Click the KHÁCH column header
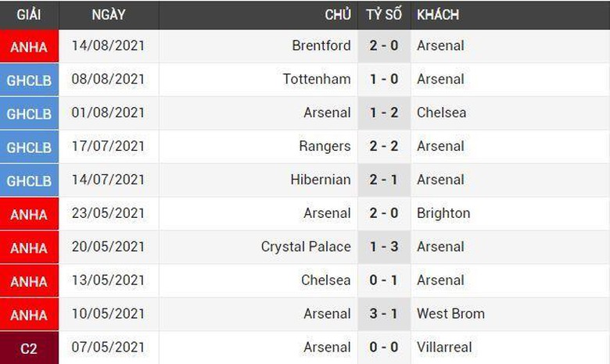Viewport: 610px width, 364px height. (x=438, y=15)
